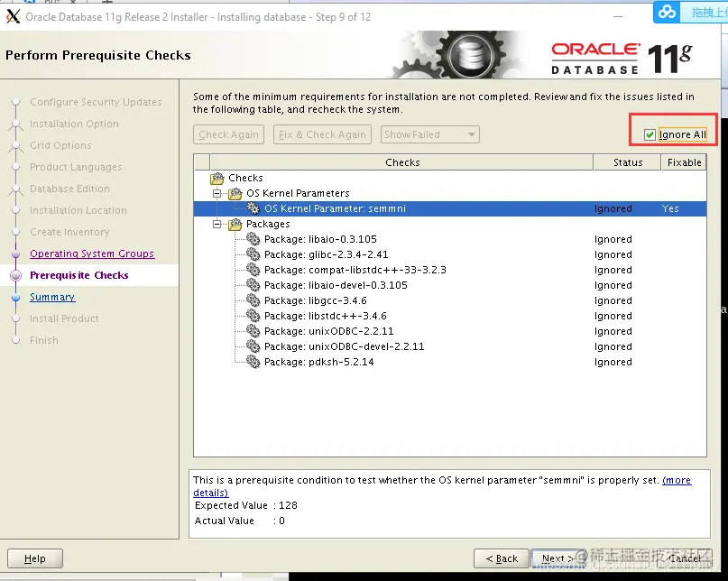Click the gear icon for unixODBC-devel-2.2.11
The height and width of the screenshot is (581, 728).
pos(253,346)
